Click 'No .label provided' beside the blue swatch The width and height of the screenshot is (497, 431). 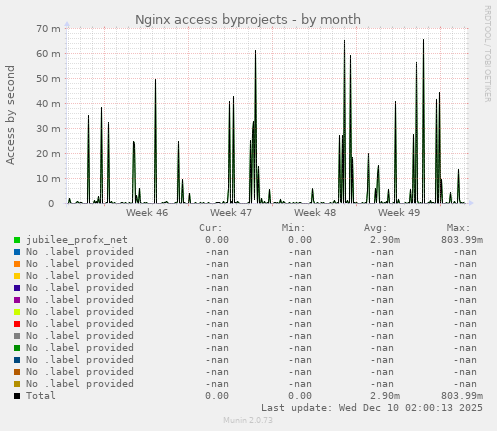[80, 252]
